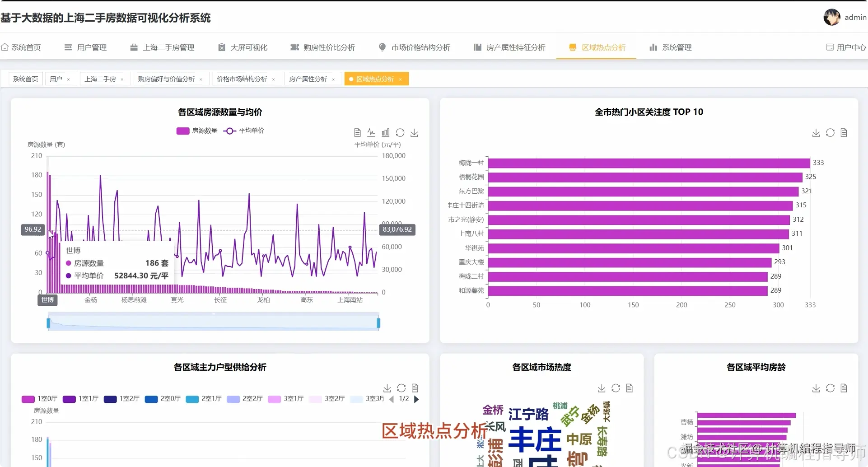Screen dimensions: 868x467
Task: Restore the 各区域市场热度 word cloud
Action: tap(616, 388)
